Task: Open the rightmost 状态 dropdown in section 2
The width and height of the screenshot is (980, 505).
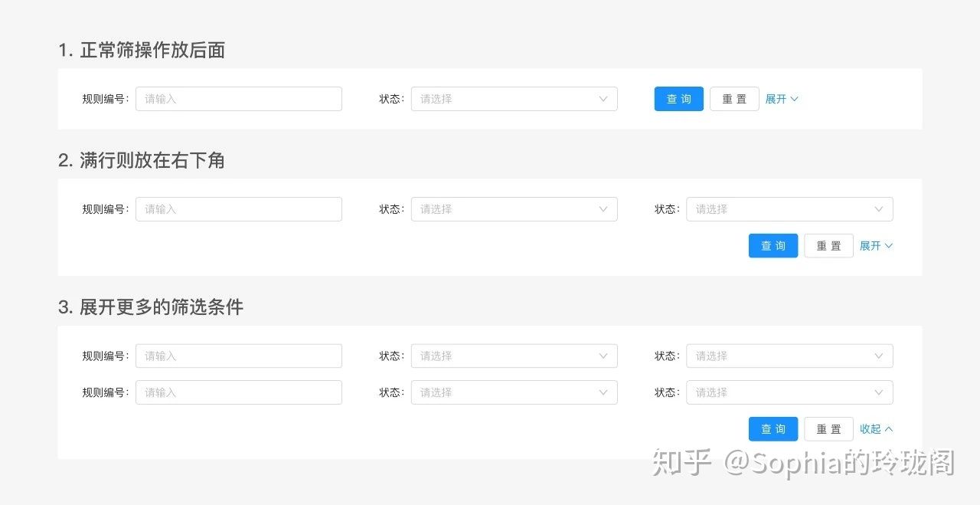Action: click(x=789, y=208)
